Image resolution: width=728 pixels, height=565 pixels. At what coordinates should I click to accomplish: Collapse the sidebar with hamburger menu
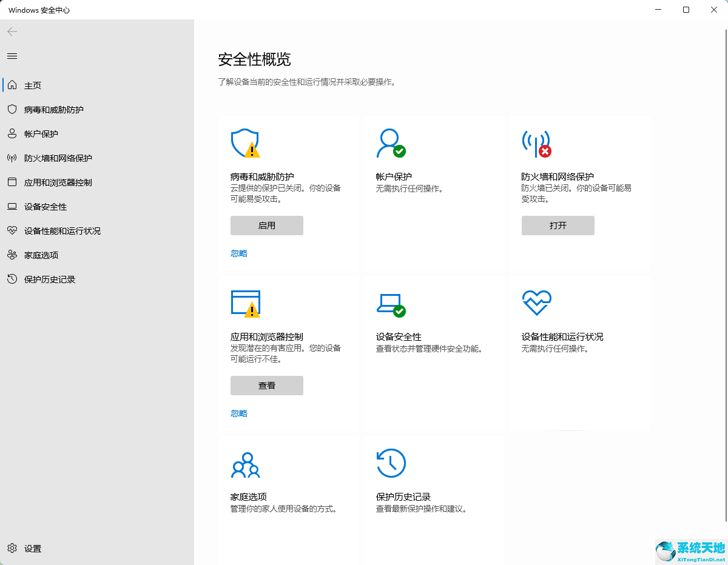pyautogui.click(x=12, y=56)
